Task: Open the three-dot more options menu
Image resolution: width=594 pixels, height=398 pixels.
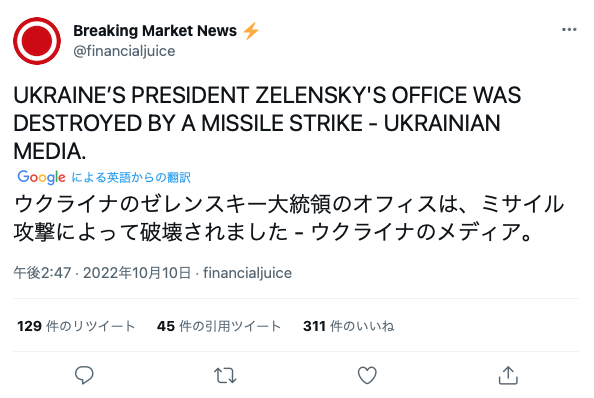Action: point(569,30)
